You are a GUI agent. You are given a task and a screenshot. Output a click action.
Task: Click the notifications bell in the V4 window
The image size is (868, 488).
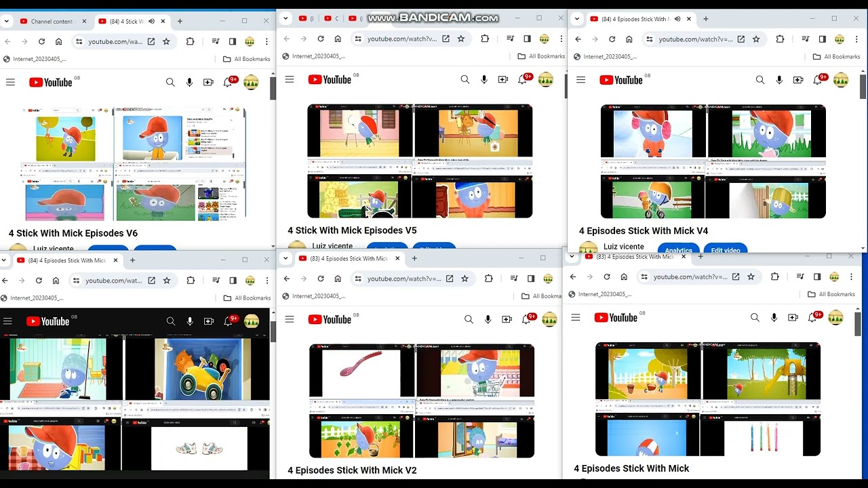[818, 80]
